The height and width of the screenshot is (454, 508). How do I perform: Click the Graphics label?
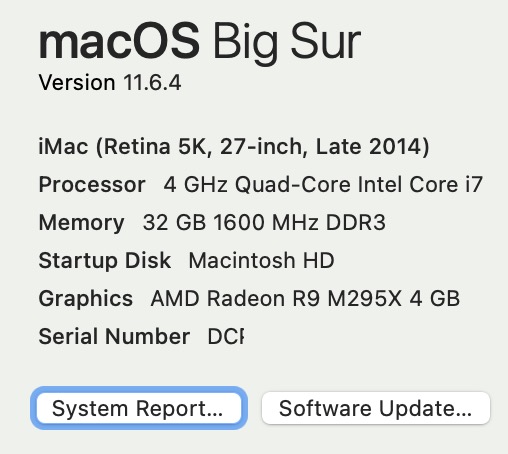point(86,298)
